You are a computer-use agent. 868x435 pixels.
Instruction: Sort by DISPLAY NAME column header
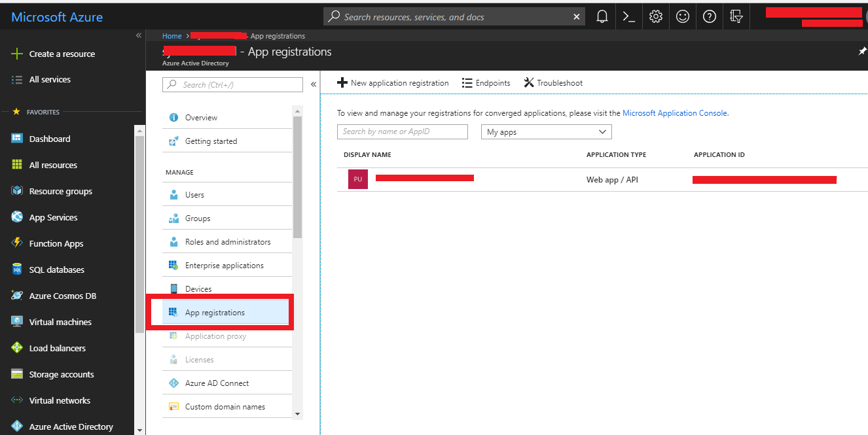click(x=367, y=155)
